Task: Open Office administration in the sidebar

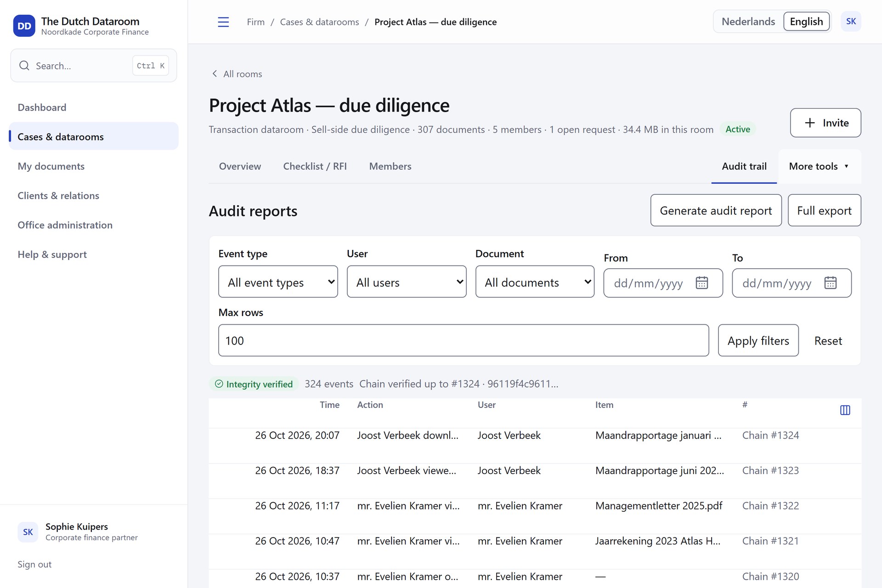Action: [94, 225]
